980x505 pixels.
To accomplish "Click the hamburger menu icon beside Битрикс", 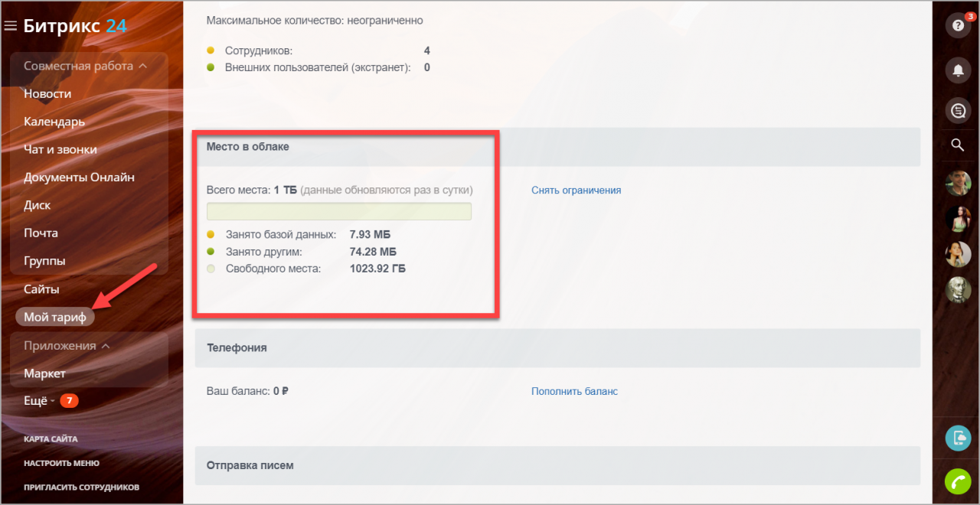I will pos(11,26).
